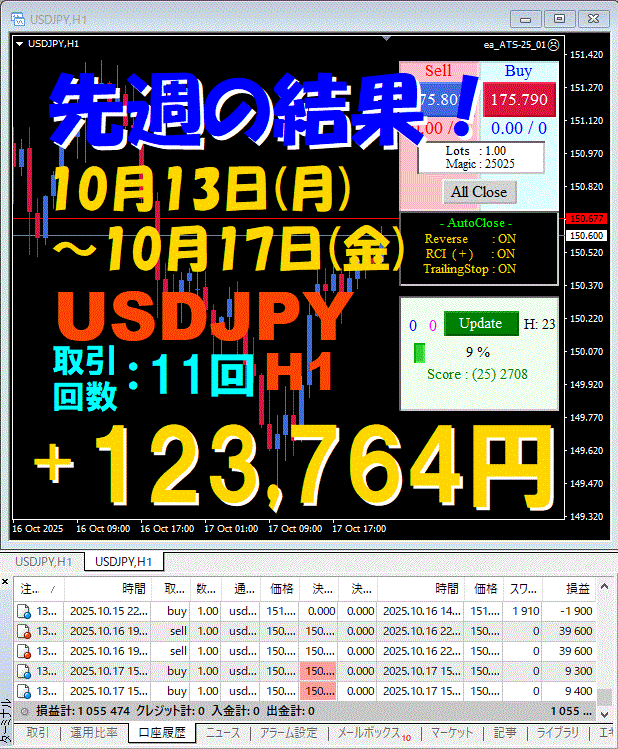Image resolution: width=618 pixels, height=749 pixels.
Task: Click the blue 0.00 / 0 Buy value
Action: pos(519,128)
